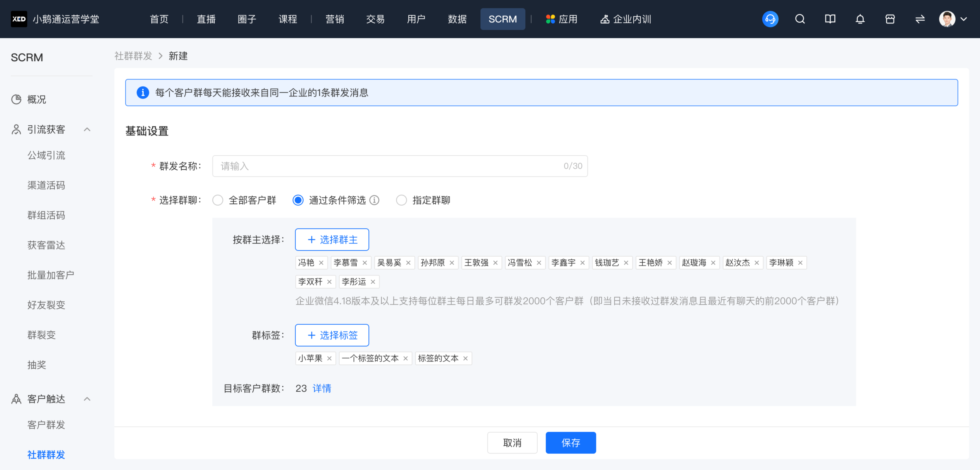Open the 首页 top navigation item

159,19
